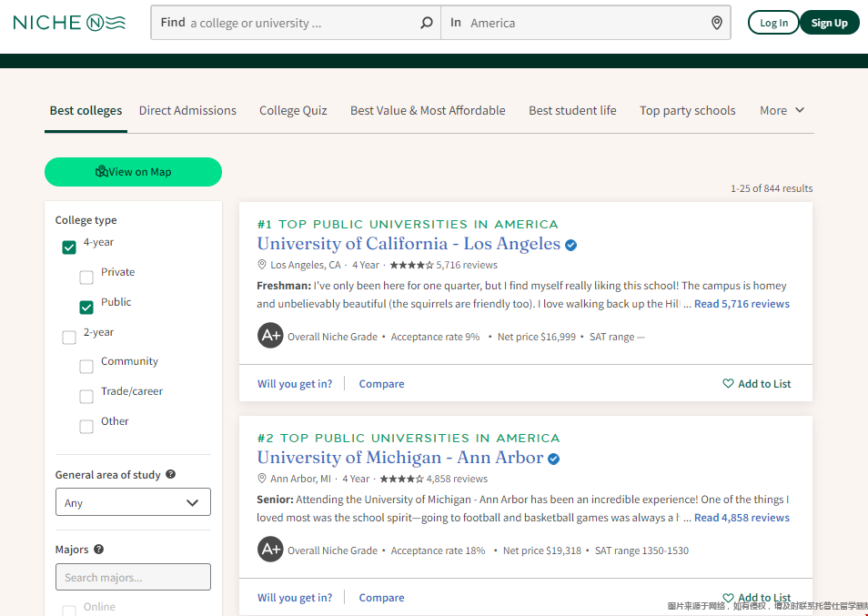Viewport: 868px width, 616px height.
Task: Switch to the Top party schools tab
Action: pyautogui.click(x=688, y=110)
